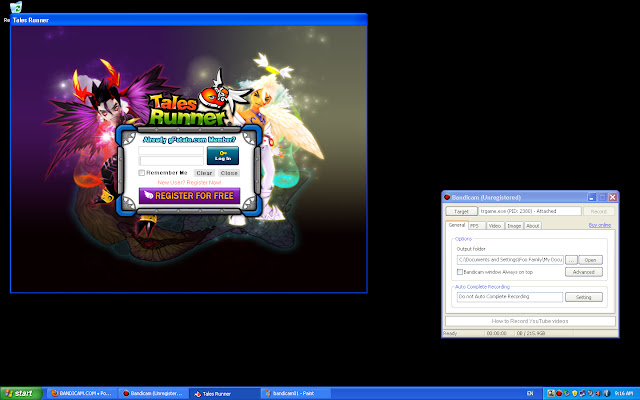This screenshot has width=640, height=400.
Task: Switch to Tales Runner taskbar item
Action: [x=224, y=393]
